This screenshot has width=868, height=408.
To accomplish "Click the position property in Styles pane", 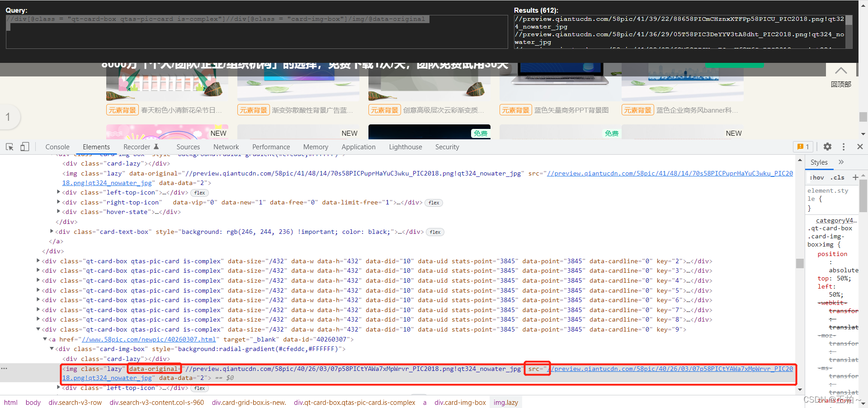I will coord(832,254).
